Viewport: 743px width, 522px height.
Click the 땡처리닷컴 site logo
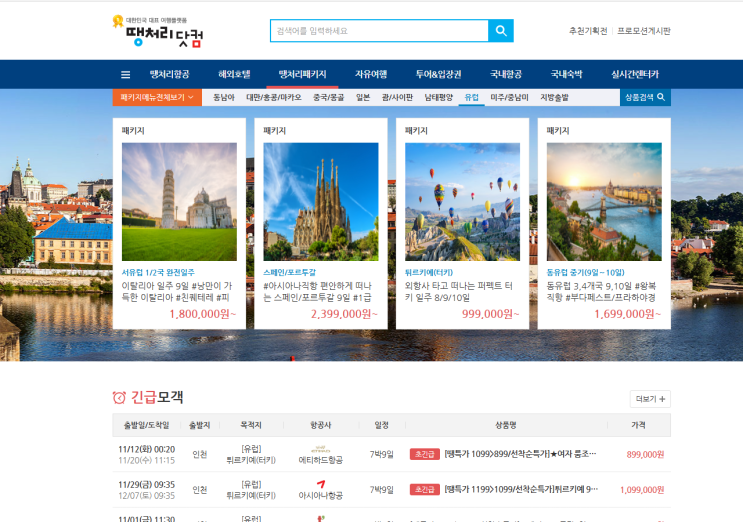click(158, 31)
